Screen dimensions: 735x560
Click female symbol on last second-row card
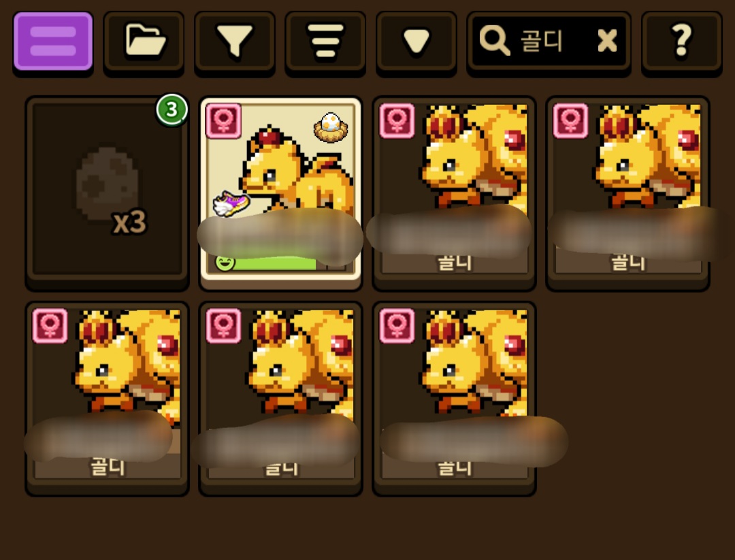(x=397, y=326)
